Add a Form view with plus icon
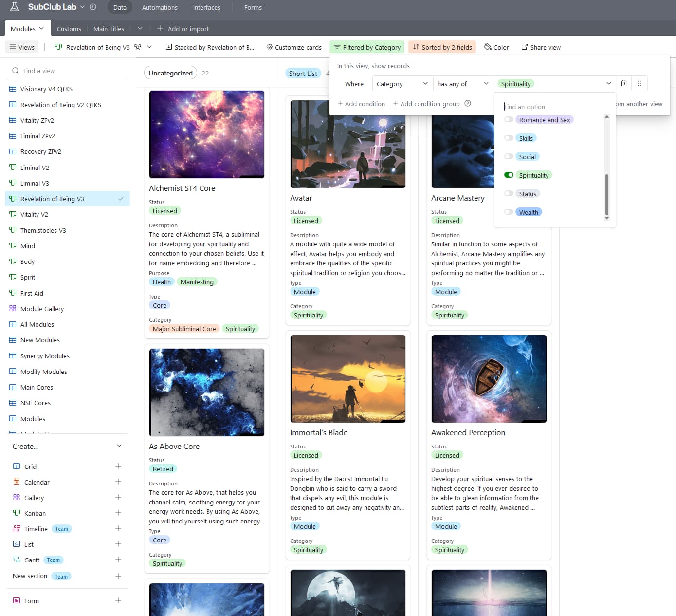 pyautogui.click(x=118, y=600)
